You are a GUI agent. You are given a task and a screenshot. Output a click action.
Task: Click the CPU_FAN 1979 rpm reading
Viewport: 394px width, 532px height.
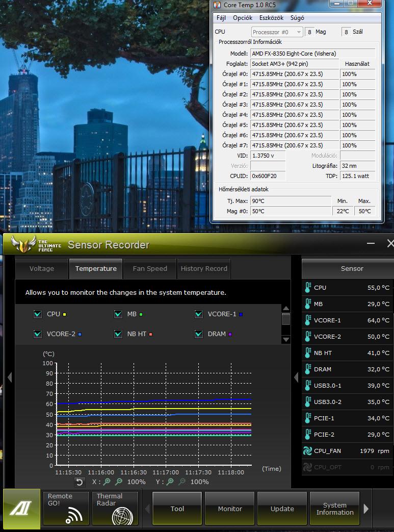point(374,451)
